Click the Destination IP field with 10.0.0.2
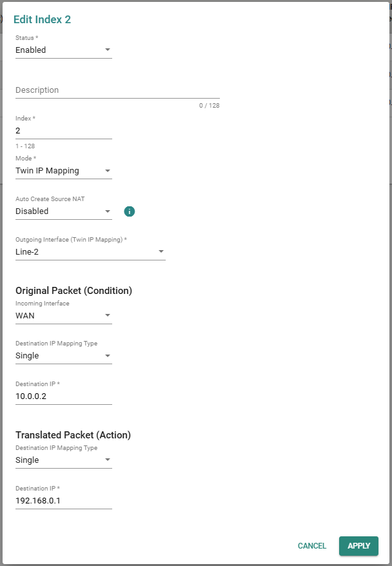392x566 pixels. tap(63, 396)
